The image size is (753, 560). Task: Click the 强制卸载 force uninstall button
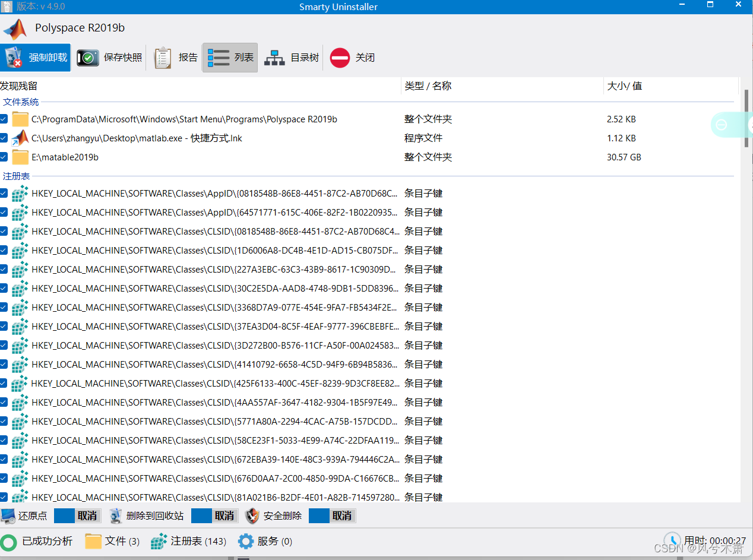tap(36, 58)
